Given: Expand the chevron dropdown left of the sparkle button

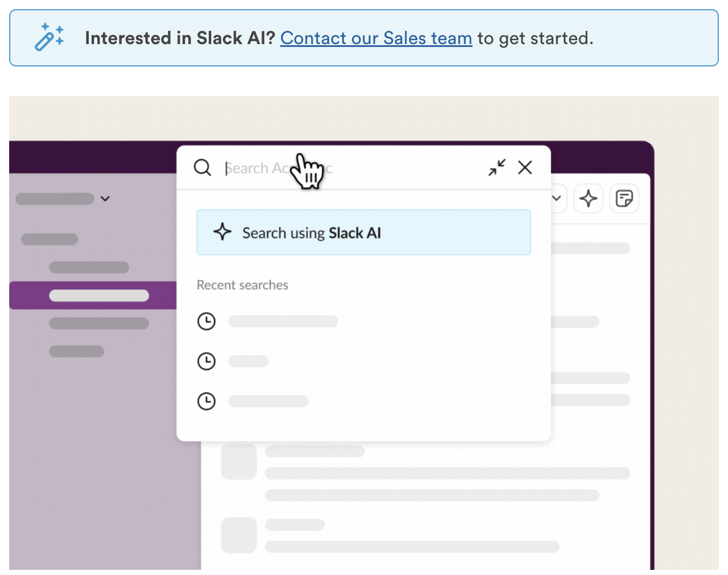Looking at the screenshot, I should (556, 199).
